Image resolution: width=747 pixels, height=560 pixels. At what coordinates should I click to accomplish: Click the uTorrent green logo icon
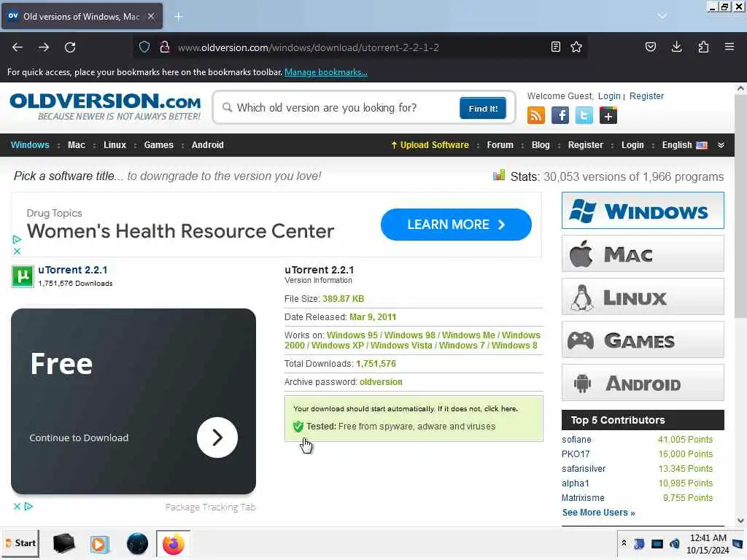(23, 276)
